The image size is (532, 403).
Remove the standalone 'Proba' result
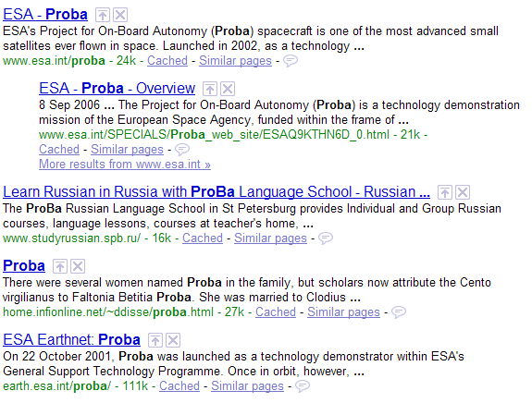click(78, 266)
